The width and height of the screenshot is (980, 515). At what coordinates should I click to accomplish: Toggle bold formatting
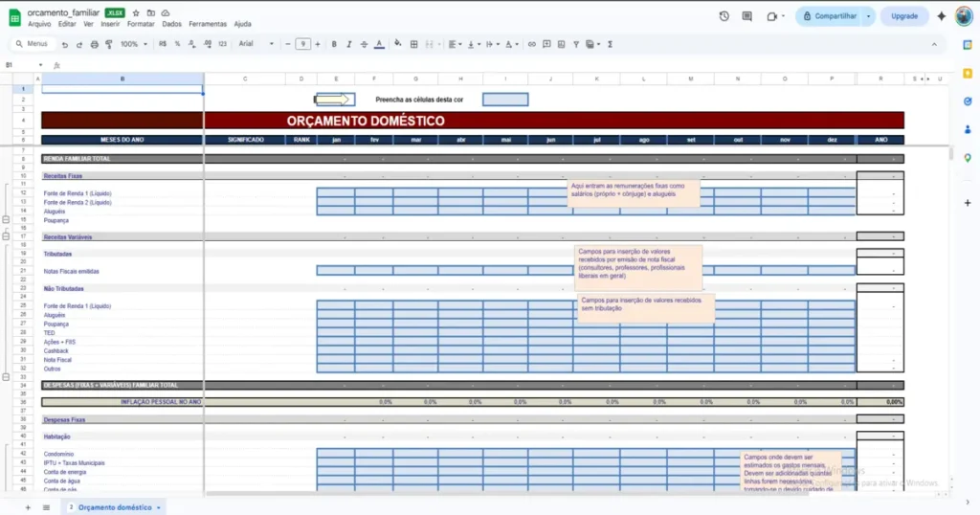click(334, 44)
